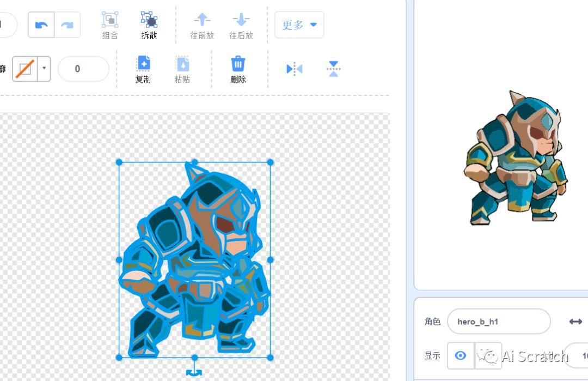The width and height of the screenshot is (588, 381).
Task: Bring forward using 往前放
Action: tap(202, 26)
